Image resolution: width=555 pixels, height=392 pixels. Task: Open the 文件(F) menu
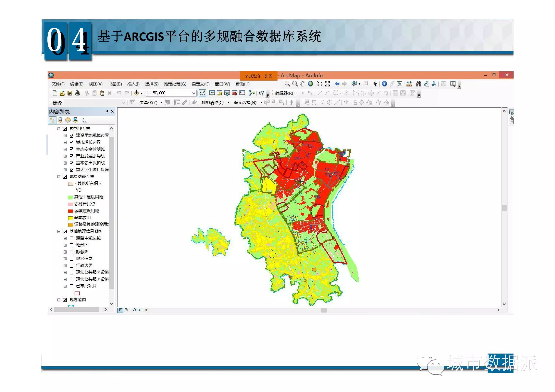coord(58,84)
